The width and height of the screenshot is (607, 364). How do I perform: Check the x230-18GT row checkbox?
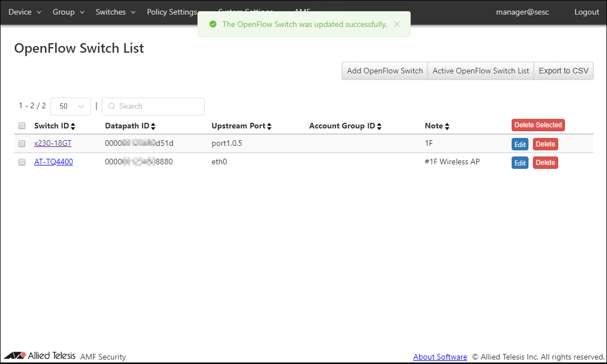(22, 144)
